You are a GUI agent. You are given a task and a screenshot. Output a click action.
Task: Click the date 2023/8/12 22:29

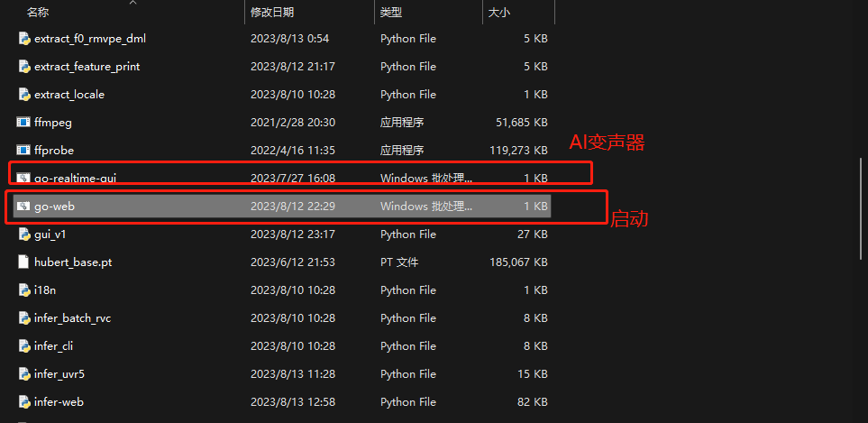292,207
